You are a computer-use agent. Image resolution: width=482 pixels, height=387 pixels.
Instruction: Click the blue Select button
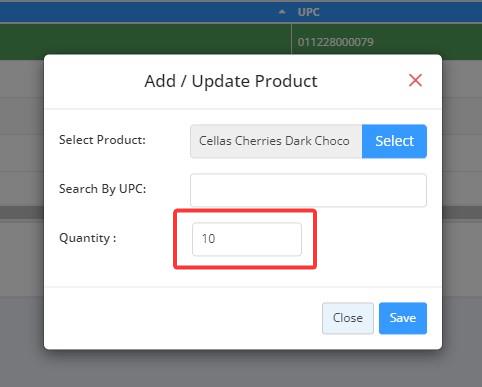394,141
